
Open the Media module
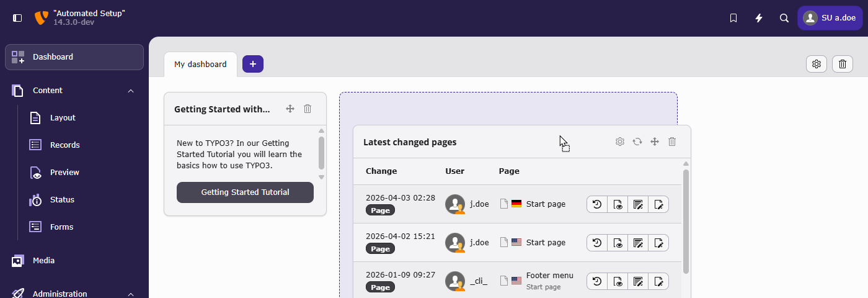pyautogui.click(x=74, y=261)
